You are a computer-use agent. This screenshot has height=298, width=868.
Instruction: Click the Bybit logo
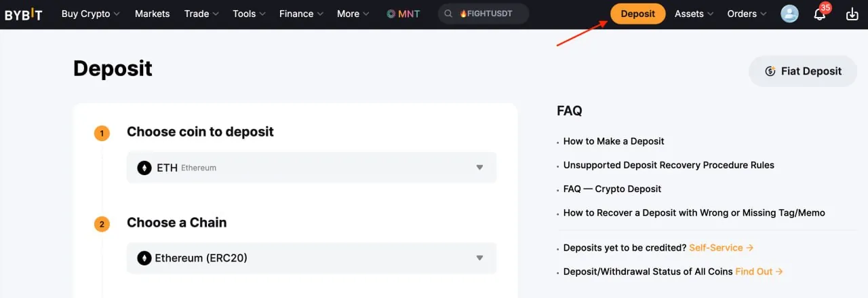tap(24, 14)
